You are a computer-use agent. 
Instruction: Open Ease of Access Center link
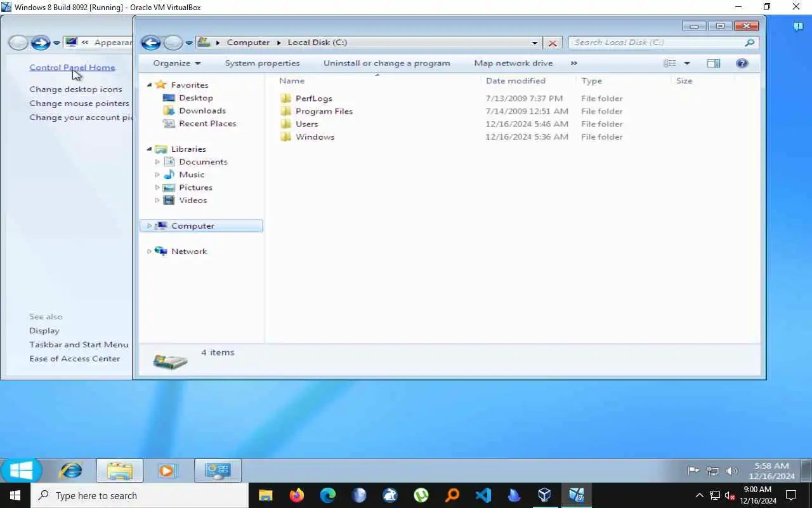[x=74, y=359]
